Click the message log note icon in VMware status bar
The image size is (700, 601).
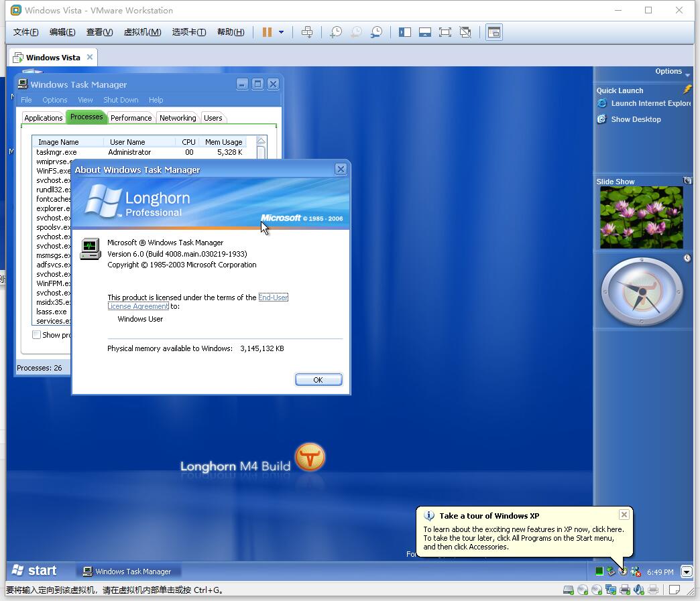coord(675,590)
